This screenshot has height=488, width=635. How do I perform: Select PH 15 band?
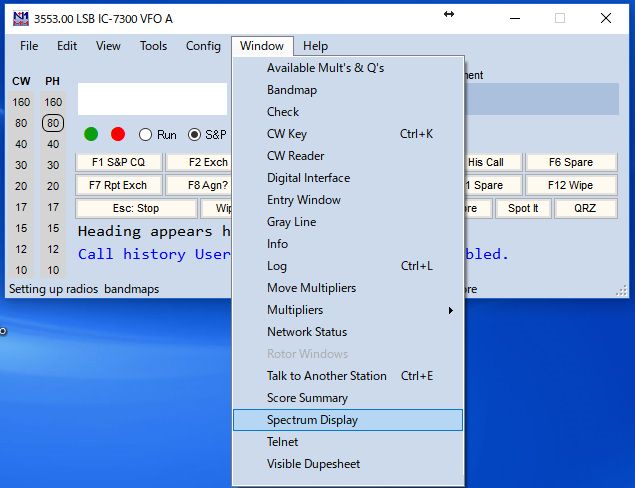coord(53,228)
